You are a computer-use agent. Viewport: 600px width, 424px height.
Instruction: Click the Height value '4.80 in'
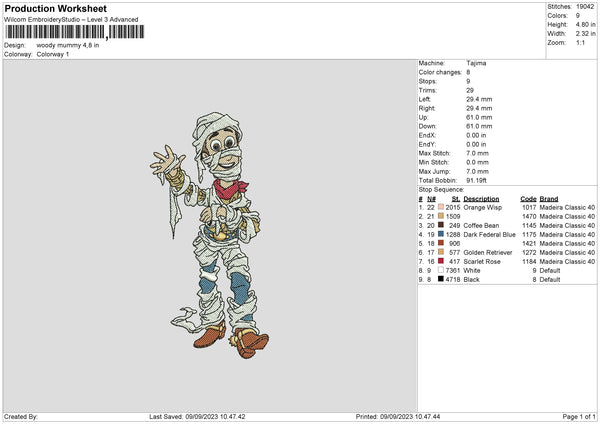point(585,24)
